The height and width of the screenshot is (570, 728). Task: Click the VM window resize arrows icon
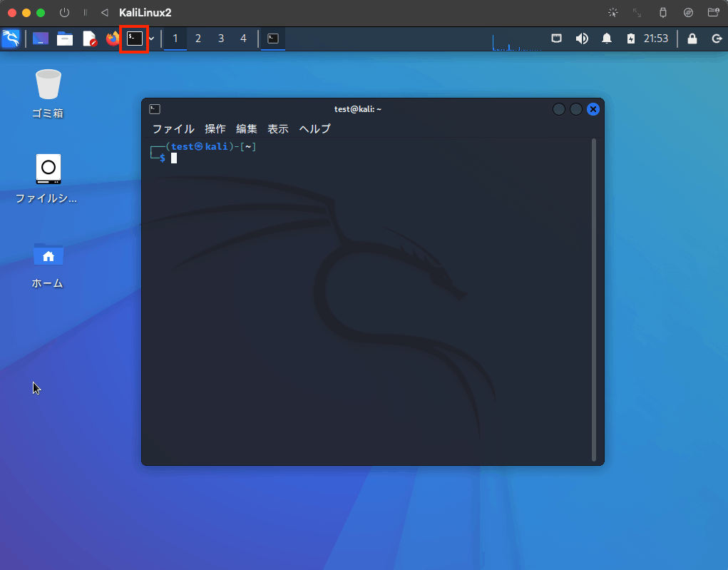(637, 13)
